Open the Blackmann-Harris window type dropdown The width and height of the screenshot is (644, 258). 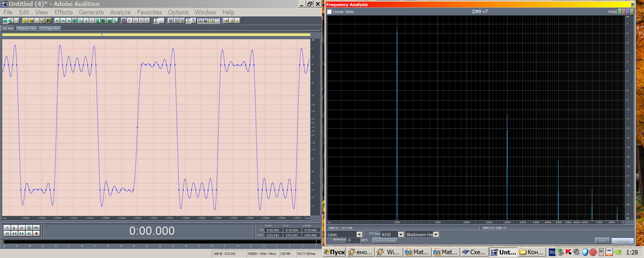coord(422,234)
